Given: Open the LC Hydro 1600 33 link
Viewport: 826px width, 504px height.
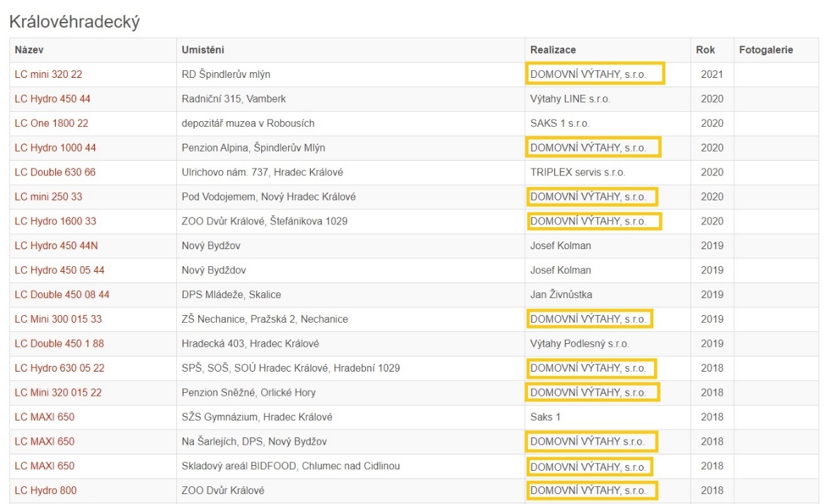Looking at the screenshot, I should pyautogui.click(x=55, y=221).
